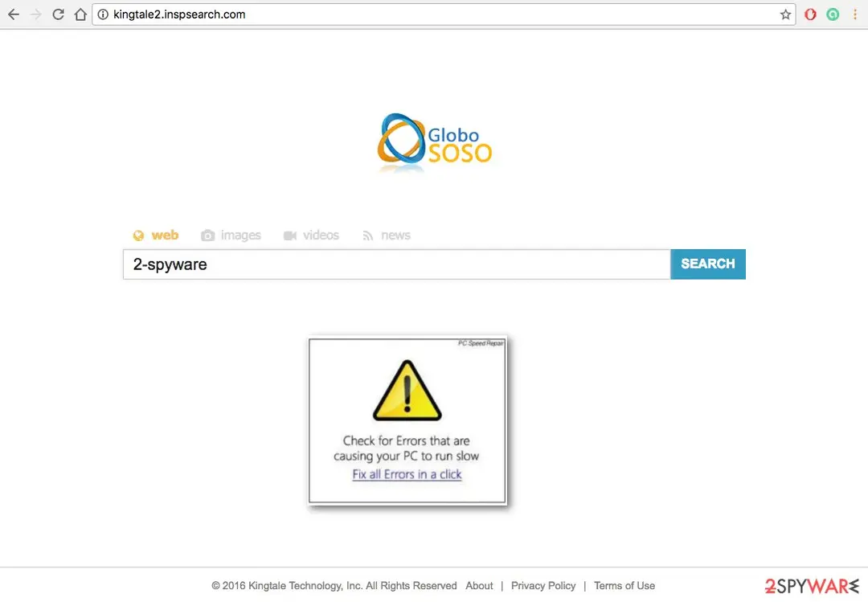
Task: Reload the page with the refresh icon
Action: pos(58,14)
